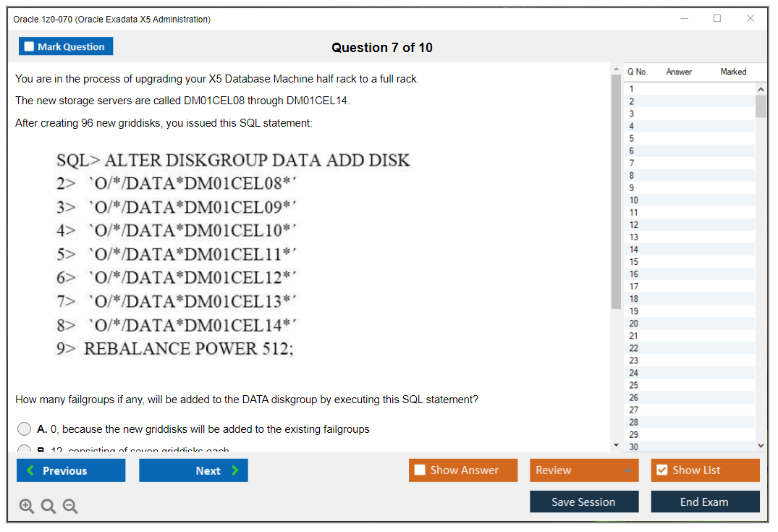
Task: Enable the Show Answer checkbox
Action: (420, 470)
